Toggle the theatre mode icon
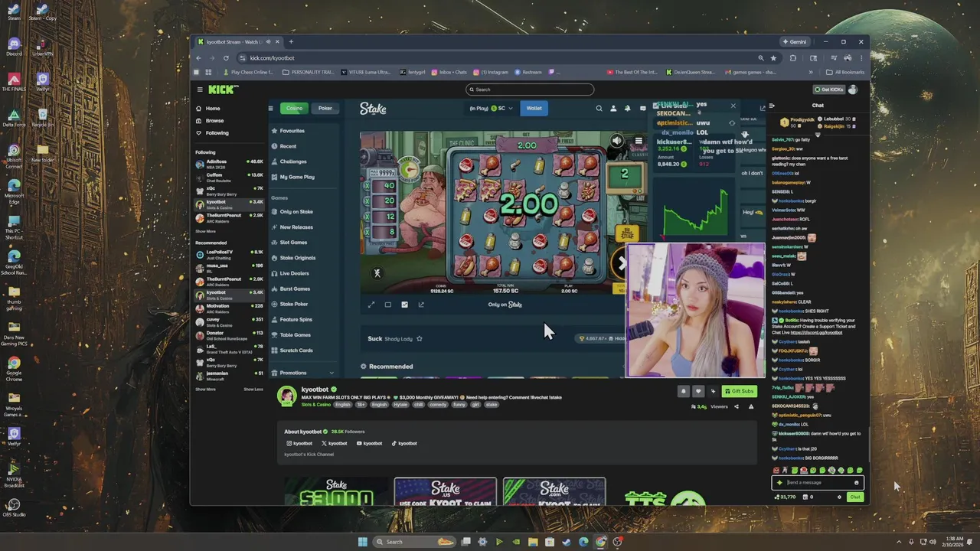The height and width of the screenshot is (551, 980). 388,305
